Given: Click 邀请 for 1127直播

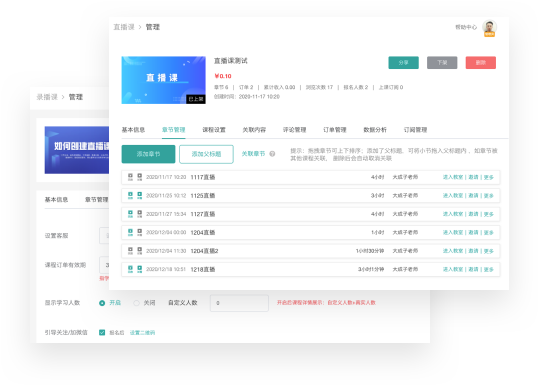Looking at the screenshot, I should pyautogui.click(x=473, y=214).
